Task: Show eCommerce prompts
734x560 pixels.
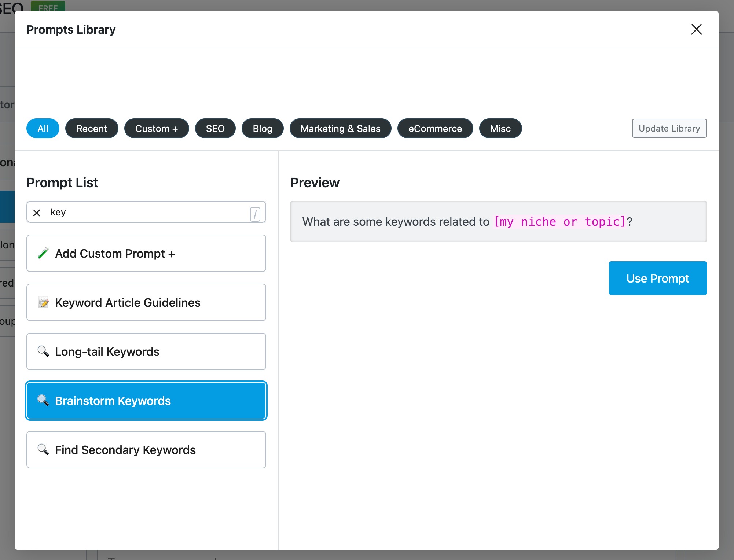Action: coord(435,129)
